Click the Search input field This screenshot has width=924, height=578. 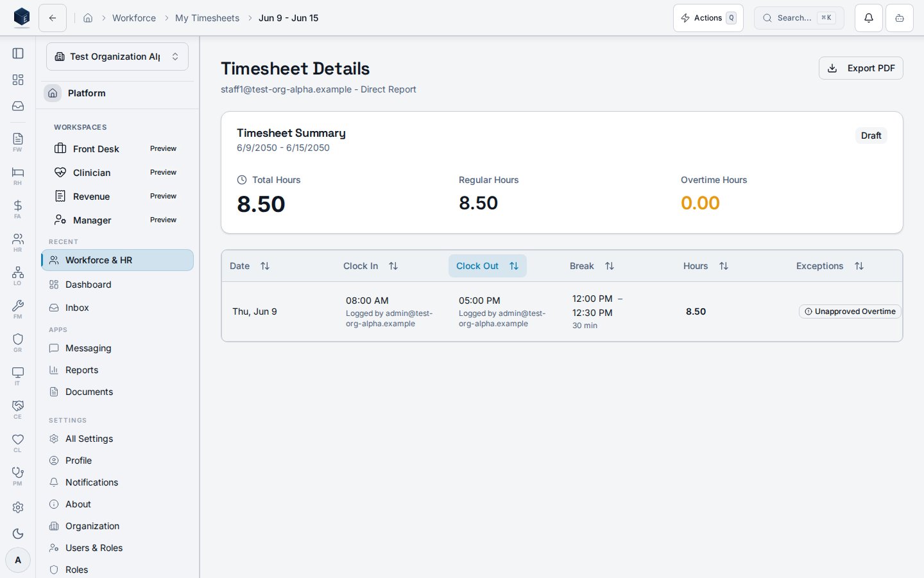point(799,18)
